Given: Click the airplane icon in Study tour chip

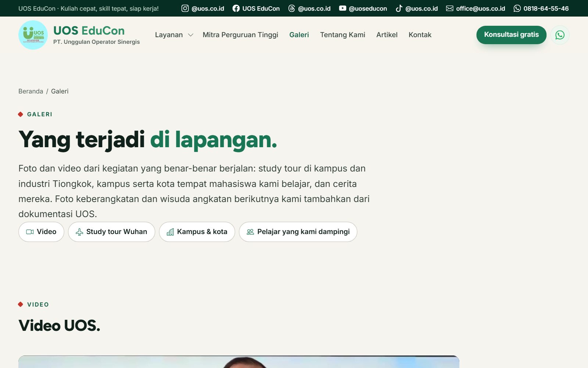Looking at the screenshot, I should (79, 232).
